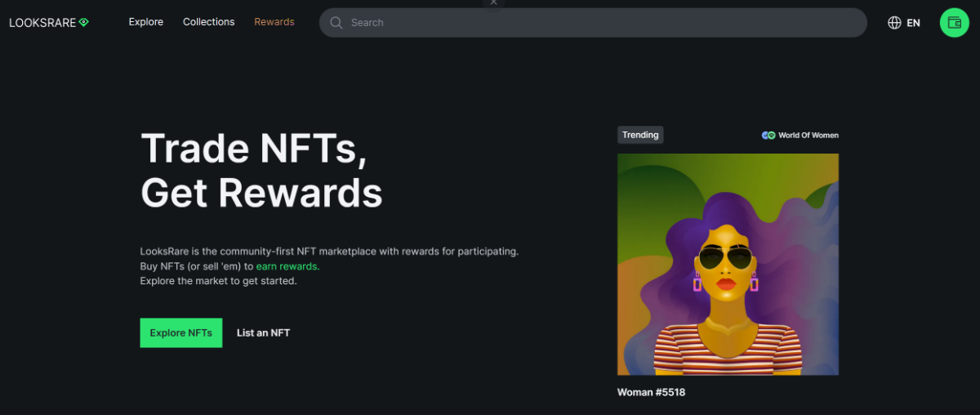Screen dimensions: 980x415
Task: Click the Trending badge
Action: (x=640, y=135)
